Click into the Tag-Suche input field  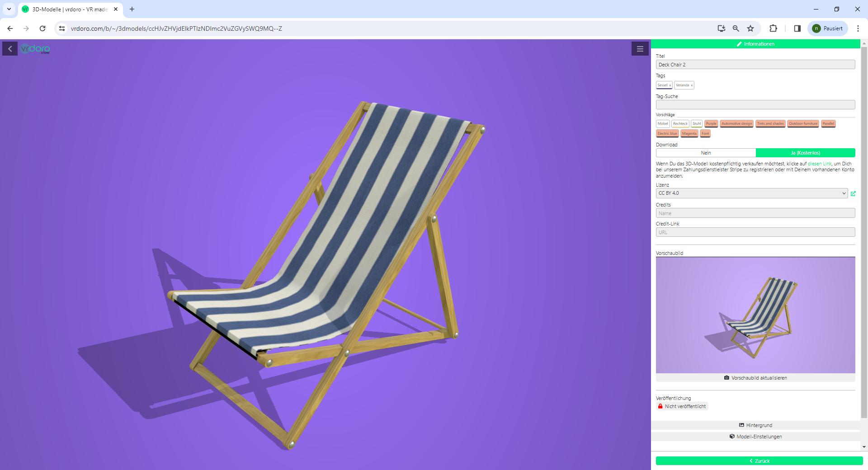pos(755,105)
